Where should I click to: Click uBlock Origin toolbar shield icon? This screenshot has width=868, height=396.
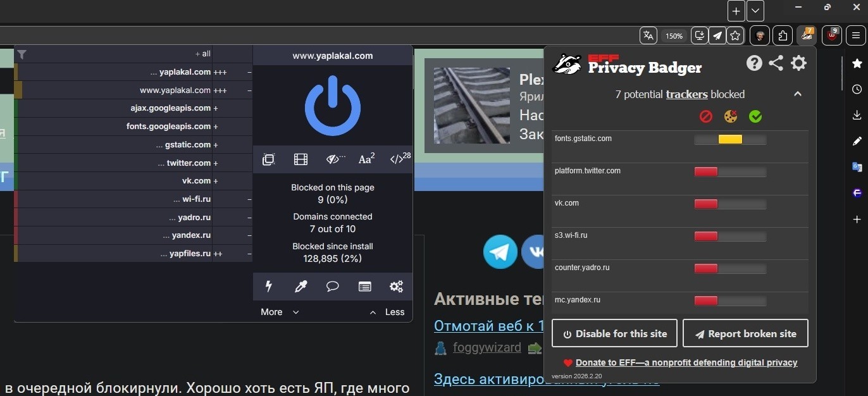tap(831, 35)
